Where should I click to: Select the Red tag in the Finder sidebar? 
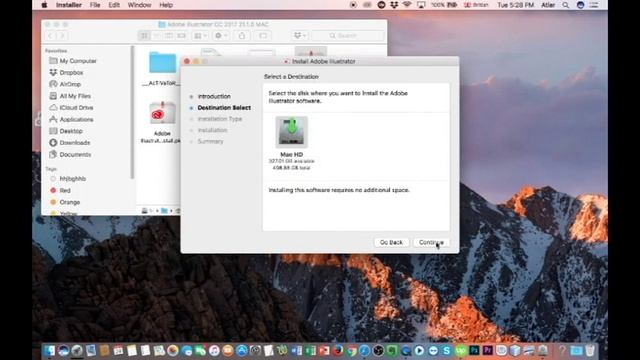tap(64, 191)
